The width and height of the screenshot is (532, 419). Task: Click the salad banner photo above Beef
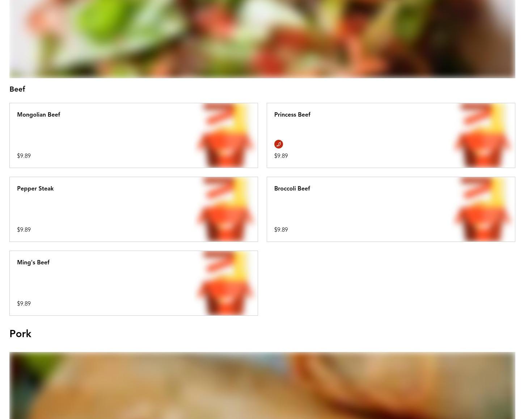[x=262, y=39]
